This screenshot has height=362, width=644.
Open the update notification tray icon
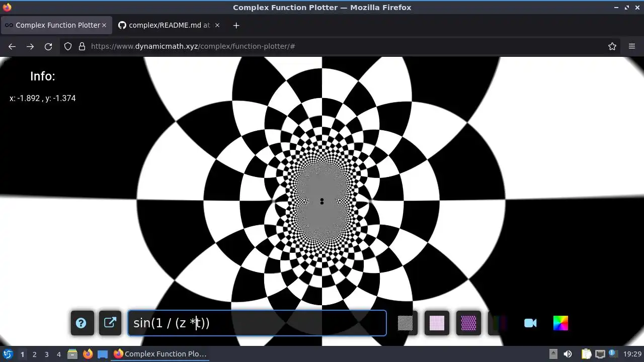pyautogui.click(x=613, y=354)
